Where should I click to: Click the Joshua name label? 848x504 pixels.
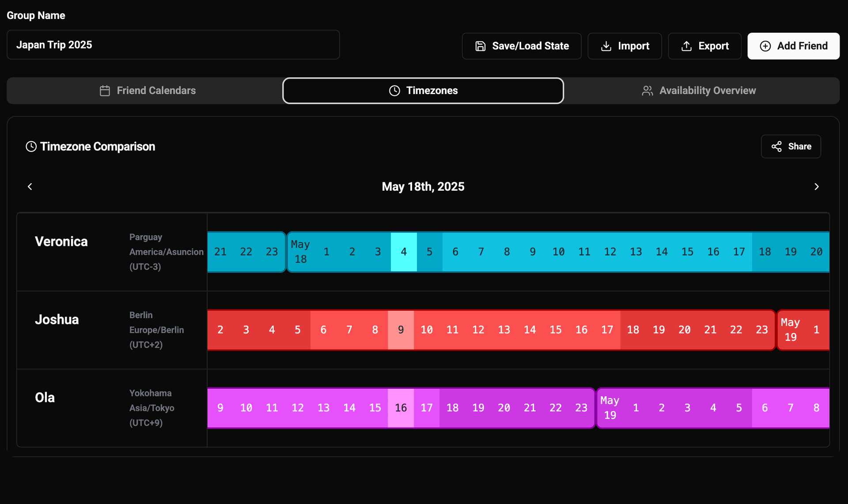point(57,320)
